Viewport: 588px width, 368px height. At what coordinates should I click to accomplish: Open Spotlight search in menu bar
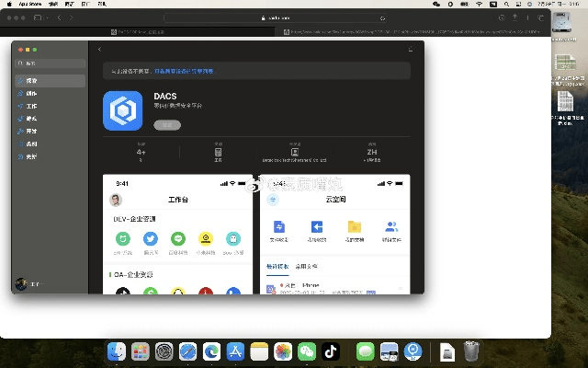(506, 4)
